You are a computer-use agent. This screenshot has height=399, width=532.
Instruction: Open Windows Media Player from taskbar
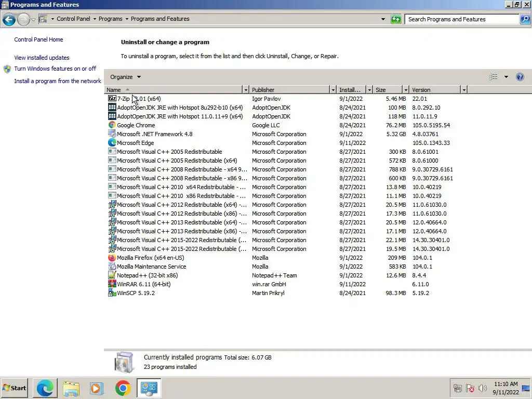[x=97, y=388]
